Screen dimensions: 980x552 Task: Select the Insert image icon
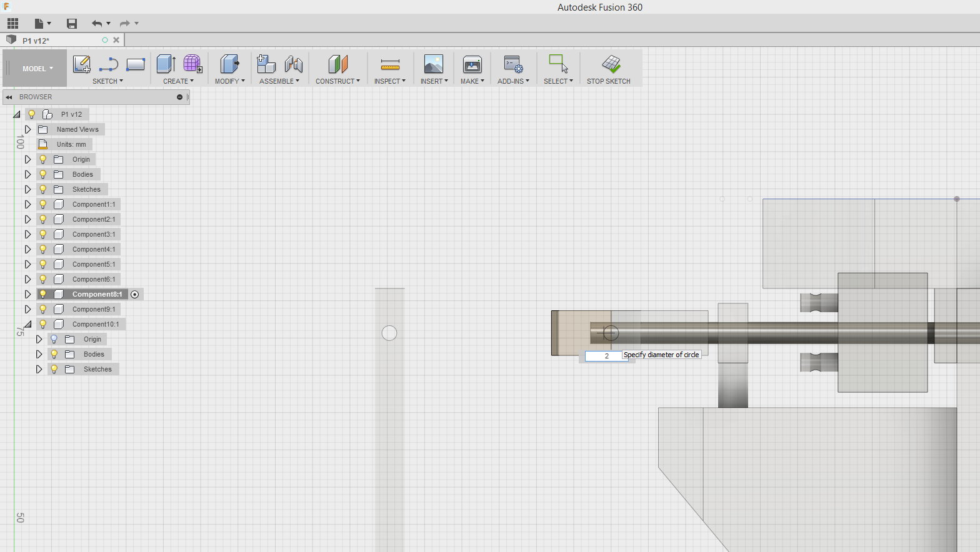click(x=434, y=64)
